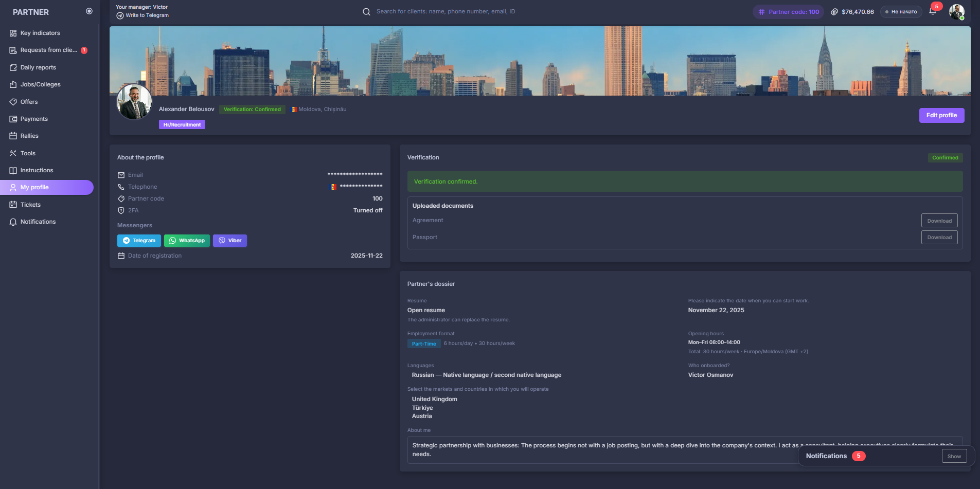Open the profile avatar menu
The height and width of the screenshot is (489, 980).
click(x=958, y=11)
